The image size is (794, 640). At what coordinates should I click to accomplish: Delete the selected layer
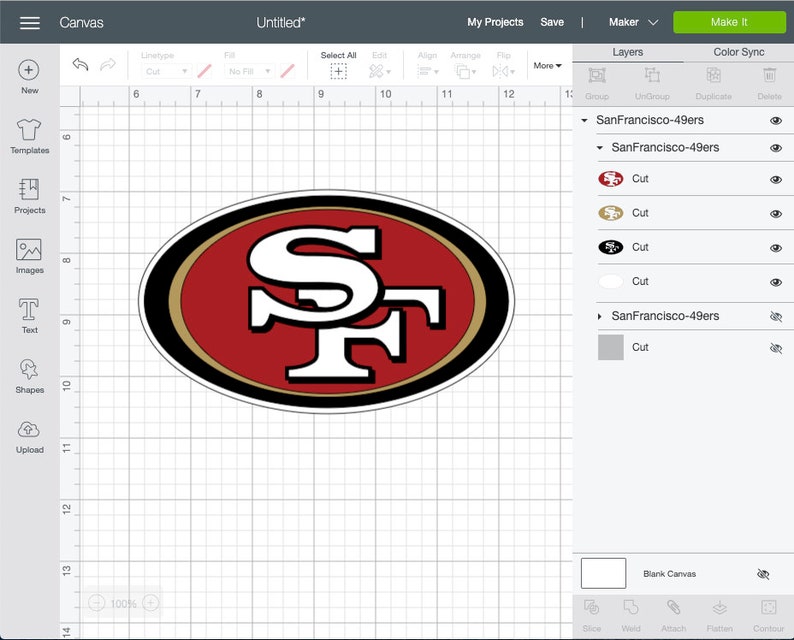click(x=769, y=84)
